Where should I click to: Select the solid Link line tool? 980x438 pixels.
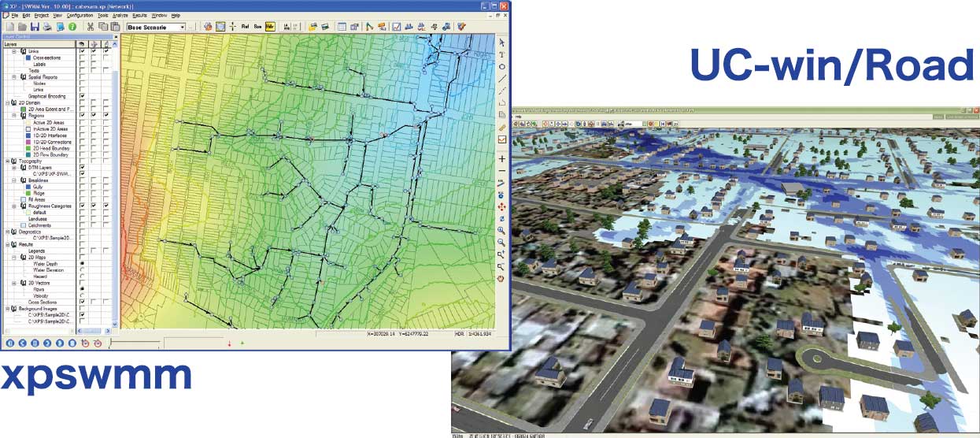[502, 79]
